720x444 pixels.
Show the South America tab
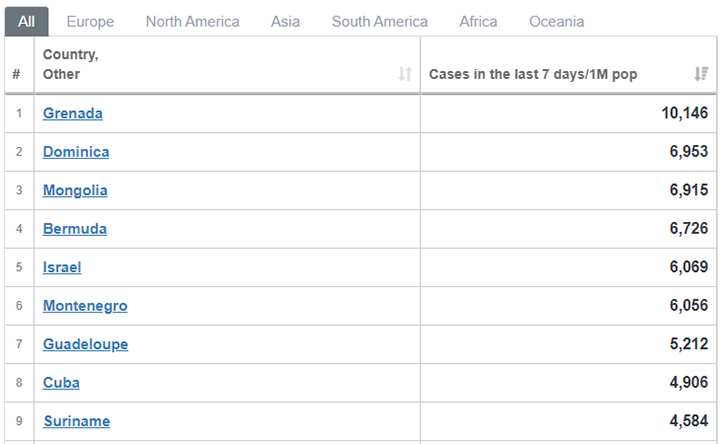(379, 21)
